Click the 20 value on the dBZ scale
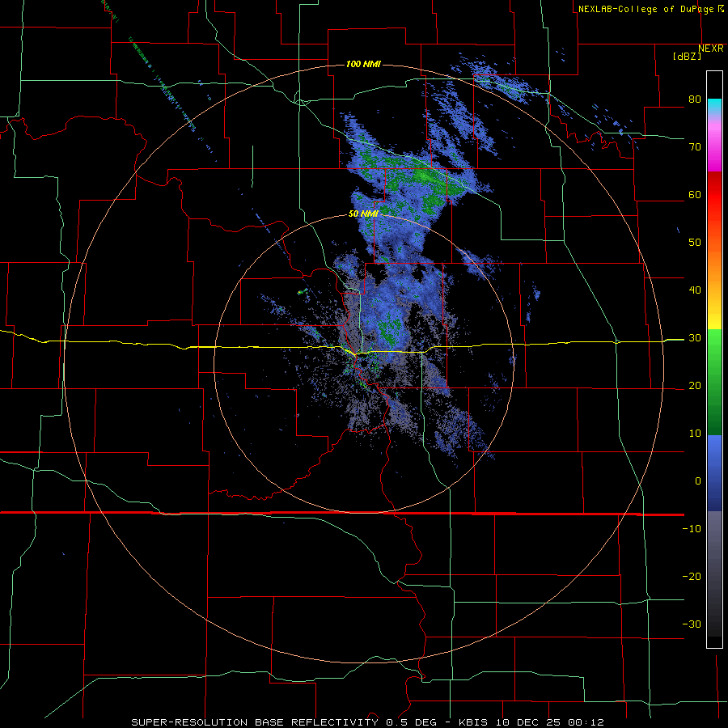 695,386
